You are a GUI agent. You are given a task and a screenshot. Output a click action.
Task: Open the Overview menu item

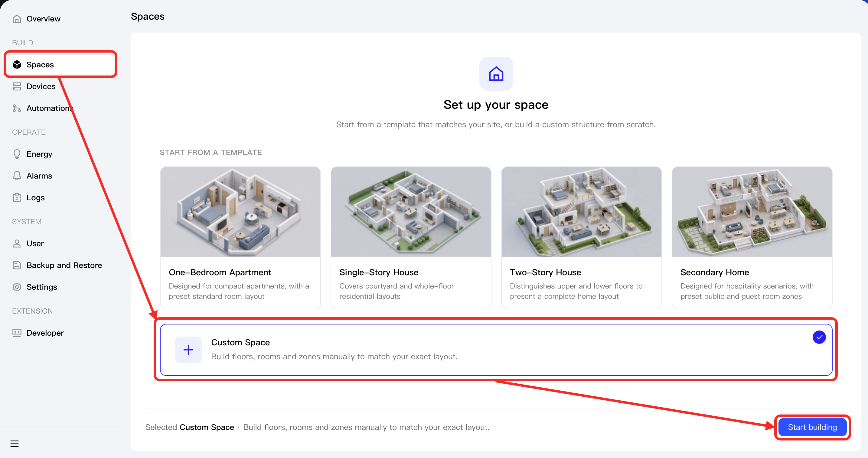[61, 19]
